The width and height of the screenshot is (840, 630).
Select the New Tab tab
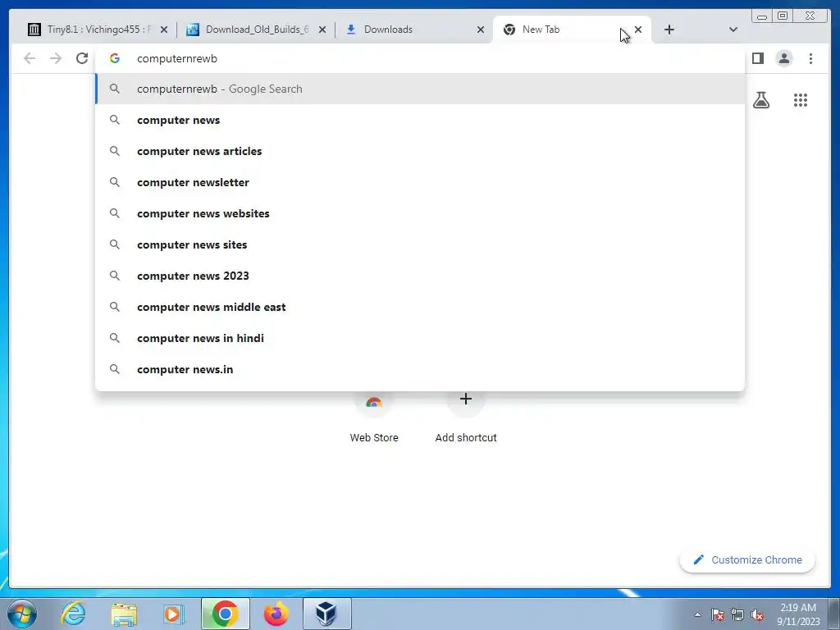coord(571,30)
